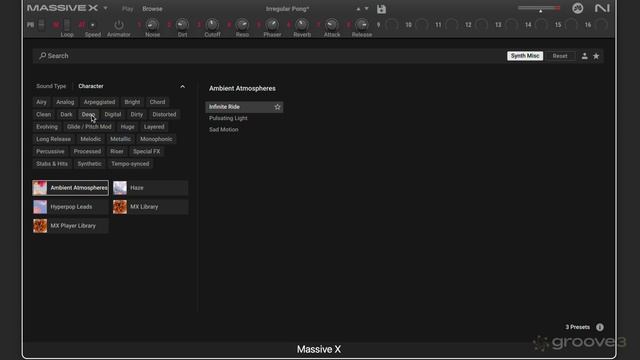The image size is (640, 360).
Task: Switch to the Play view
Action: (x=127, y=9)
